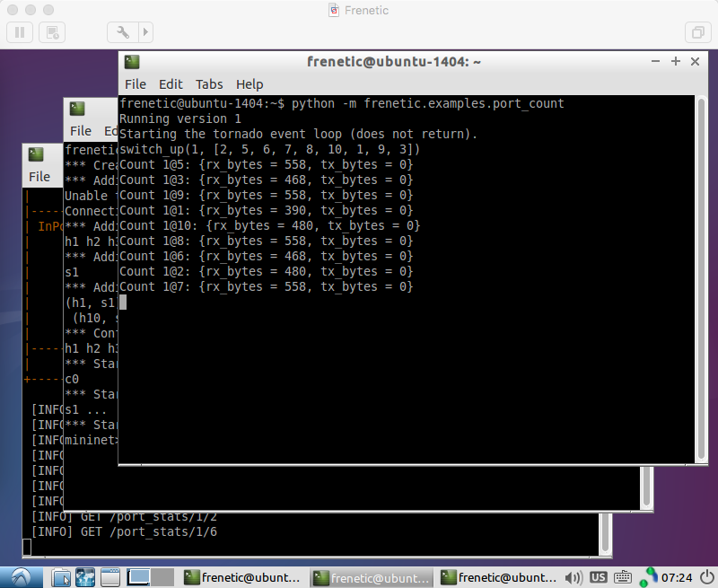The width and height of the screenshot is (718, 588).
Task: Click the keyboard tray icon
Action: click(x=623, y=578)
